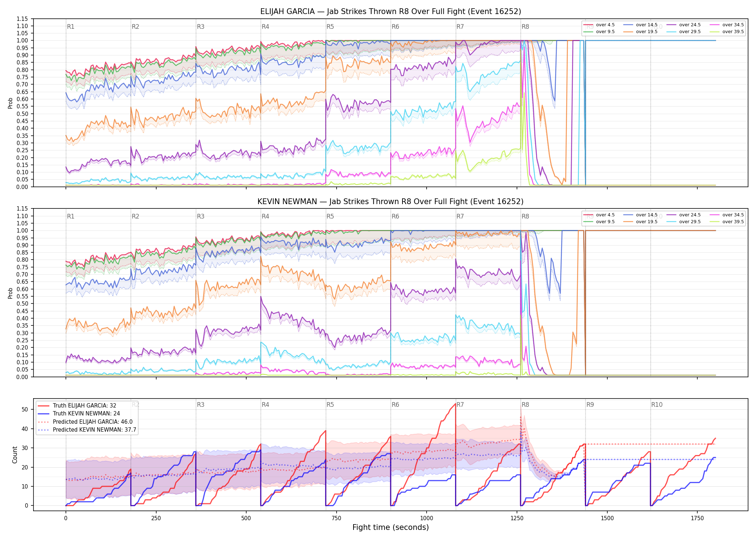Viewport: 756px width, 540px height.
Task: Click the R5 round marker in top chart
Action: 330,27
